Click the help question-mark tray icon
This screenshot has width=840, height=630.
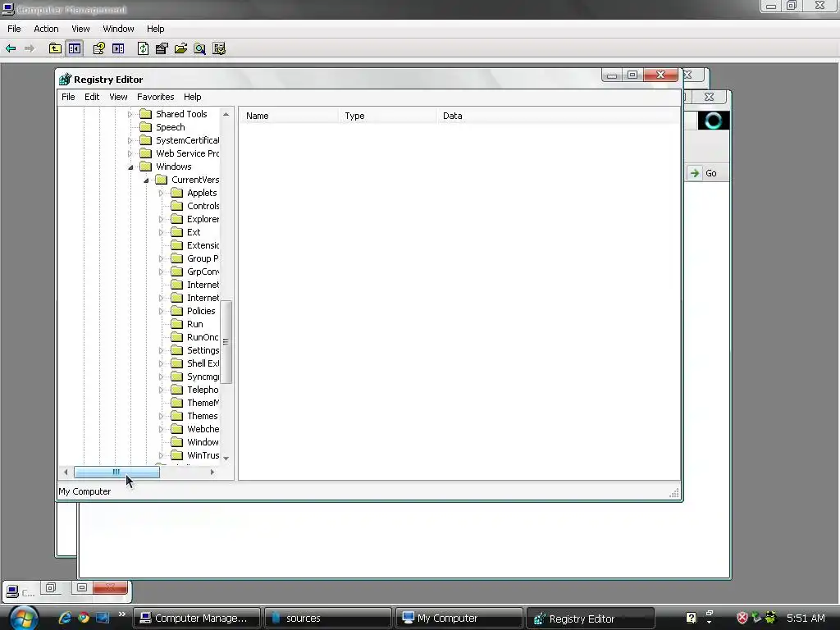(691, 618)
